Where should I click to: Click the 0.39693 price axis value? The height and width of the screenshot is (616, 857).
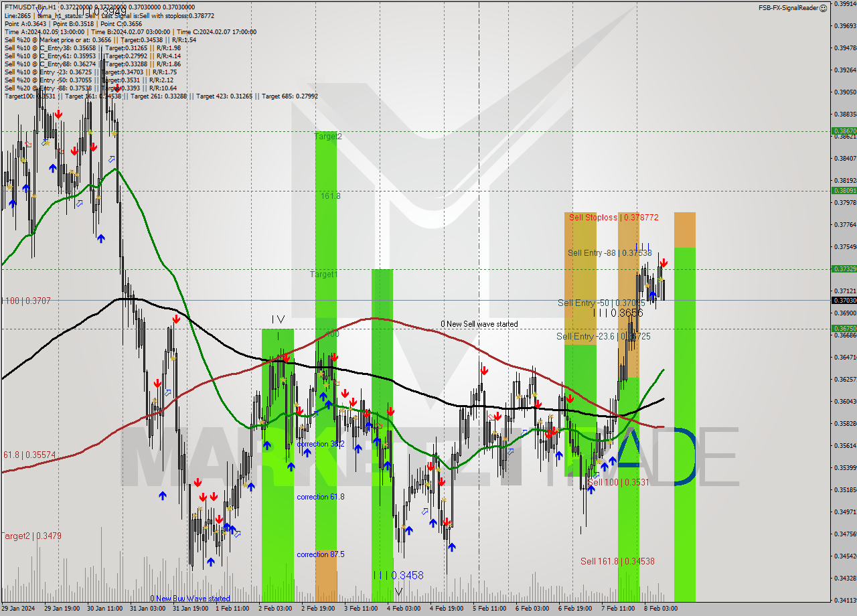point(845,25)
